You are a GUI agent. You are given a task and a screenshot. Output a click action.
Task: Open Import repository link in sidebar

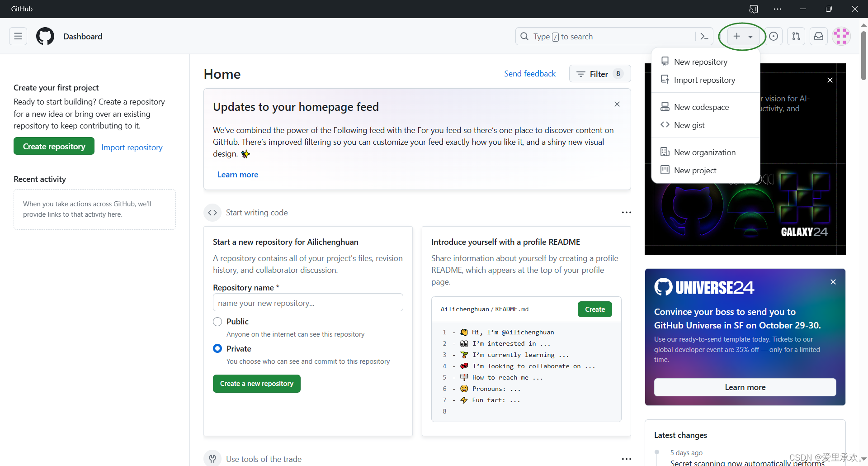pos(132,147)
